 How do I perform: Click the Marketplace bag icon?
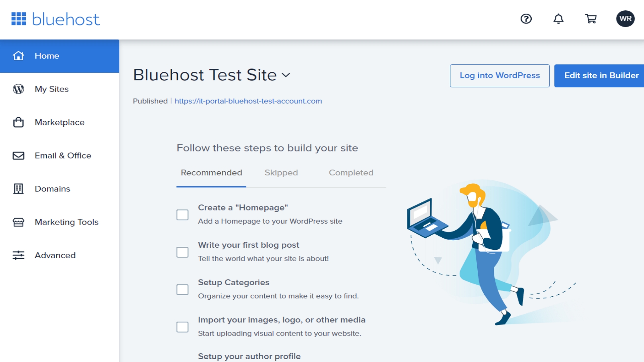[18, 122]
